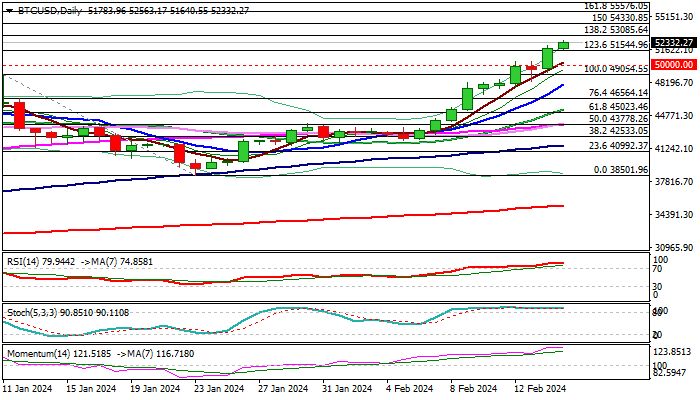
Task: Click the 100.0 49054.55 Fibonacci label
Action: pyautogui.click(x=616, y=69)
